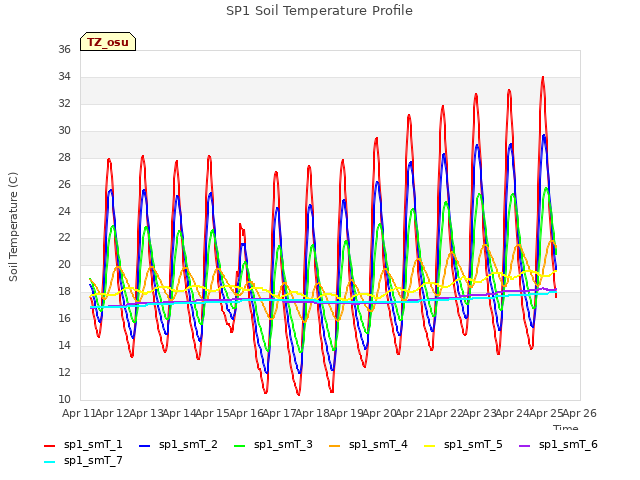Click the red sp1_smT_1 legend swatch
This screenshot has width=640, height=480.
click(x=49, y=446)
